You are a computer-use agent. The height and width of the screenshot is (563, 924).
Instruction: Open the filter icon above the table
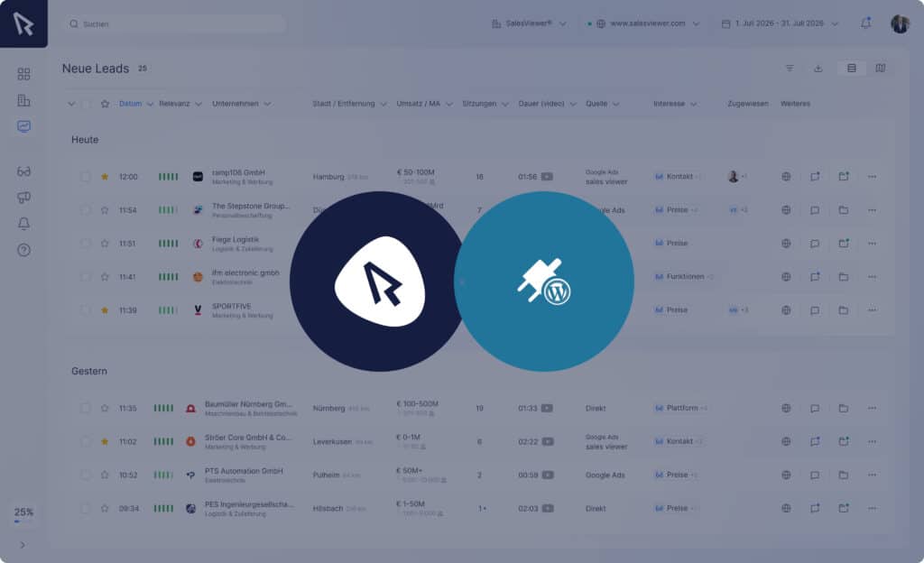790,69
